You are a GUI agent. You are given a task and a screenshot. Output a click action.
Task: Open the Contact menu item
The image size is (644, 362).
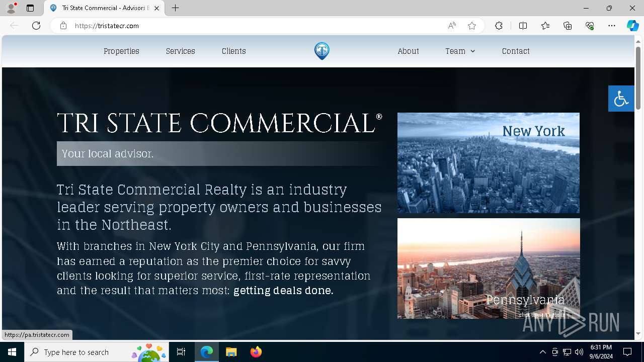pyautogui.click(x=516, y=51)
